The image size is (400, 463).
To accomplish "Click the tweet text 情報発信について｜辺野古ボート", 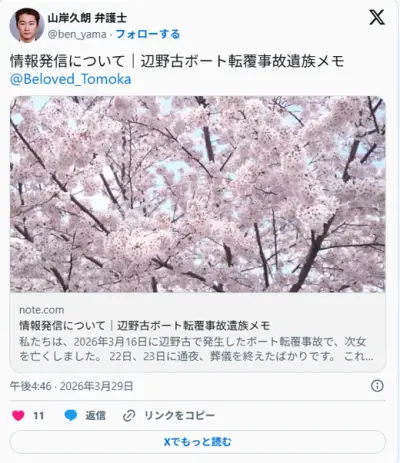I will 177,61.
